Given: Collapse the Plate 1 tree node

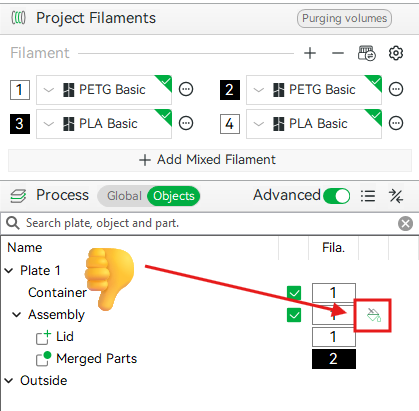Looking at the screenshot, I should (9, 270).
